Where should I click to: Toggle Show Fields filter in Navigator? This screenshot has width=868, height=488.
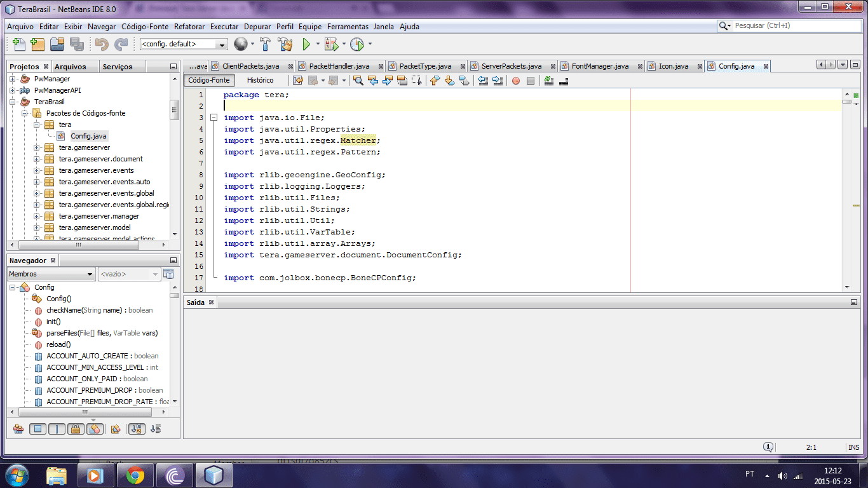click(x=38, y=429)
